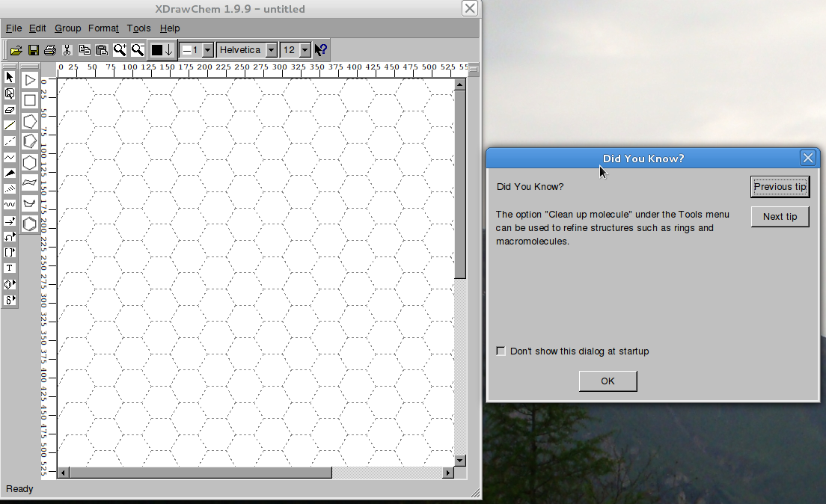This screenshot has height=504, width=826.
Task: Select the eraser tool
Action: (10, 109)
